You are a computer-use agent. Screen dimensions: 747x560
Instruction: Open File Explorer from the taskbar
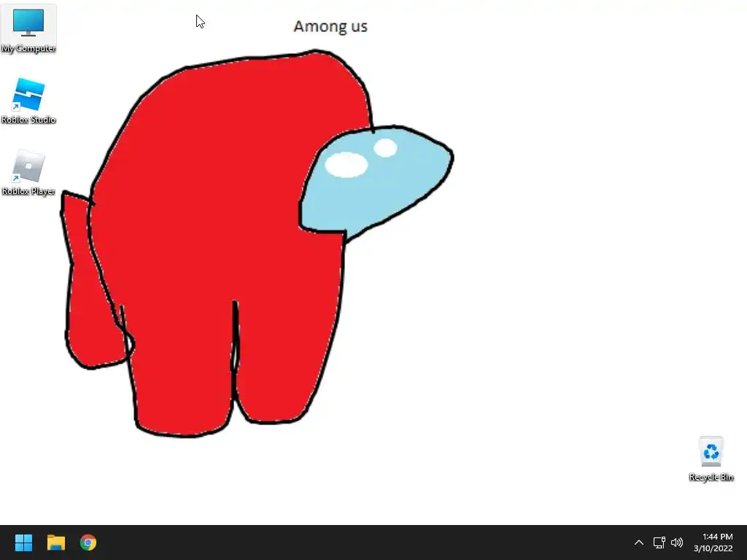[55, 542]
